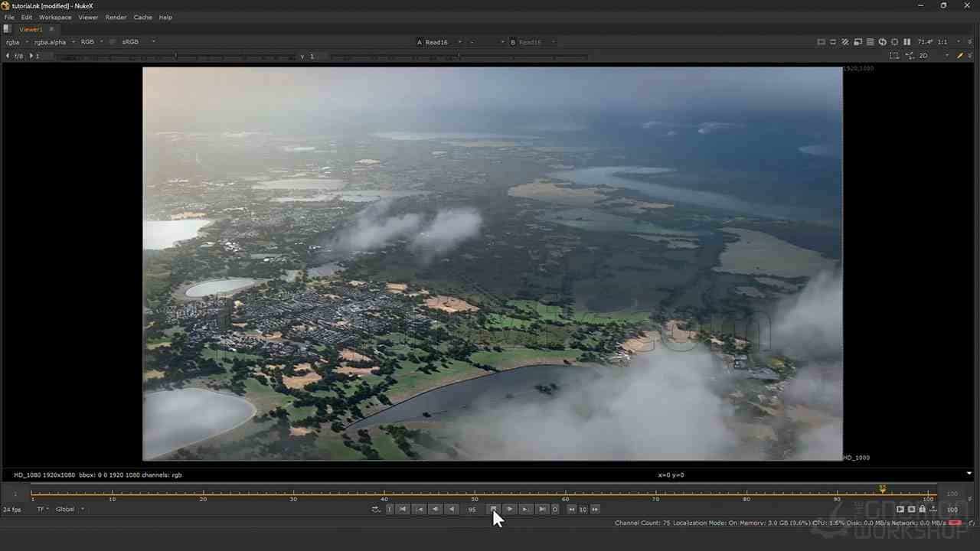980x551 pixels.
Task: Jump to the first frame
Action: [403, 509]
